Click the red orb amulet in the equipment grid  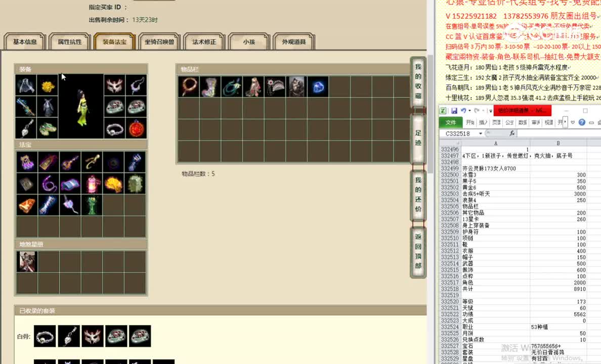(x=138, y=128)
